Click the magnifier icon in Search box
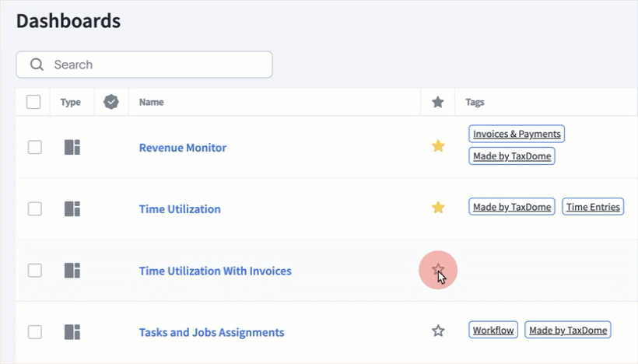This screenshot has height=364, width=638. (37, 65)
